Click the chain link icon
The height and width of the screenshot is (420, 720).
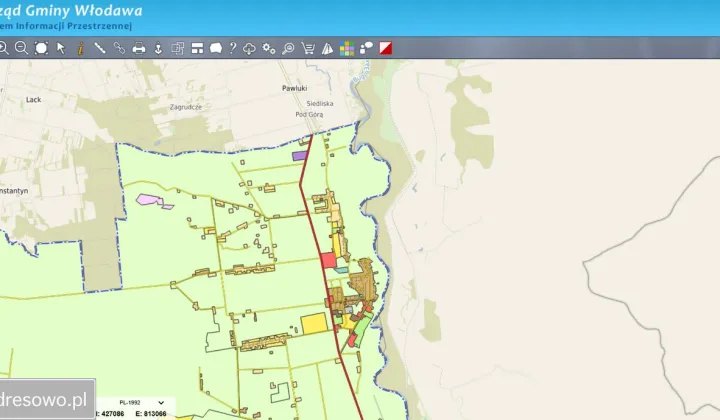tap(119, 48)
